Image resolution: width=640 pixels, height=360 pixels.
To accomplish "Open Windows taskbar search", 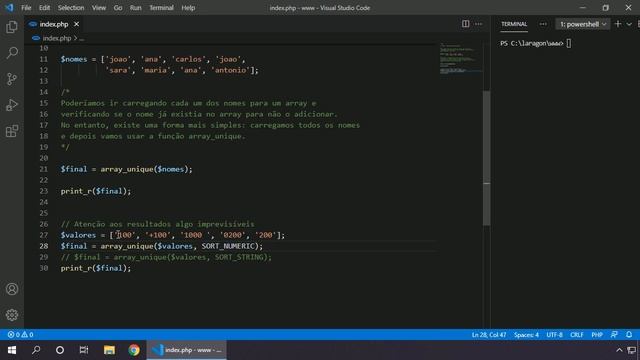I will 36,350.
